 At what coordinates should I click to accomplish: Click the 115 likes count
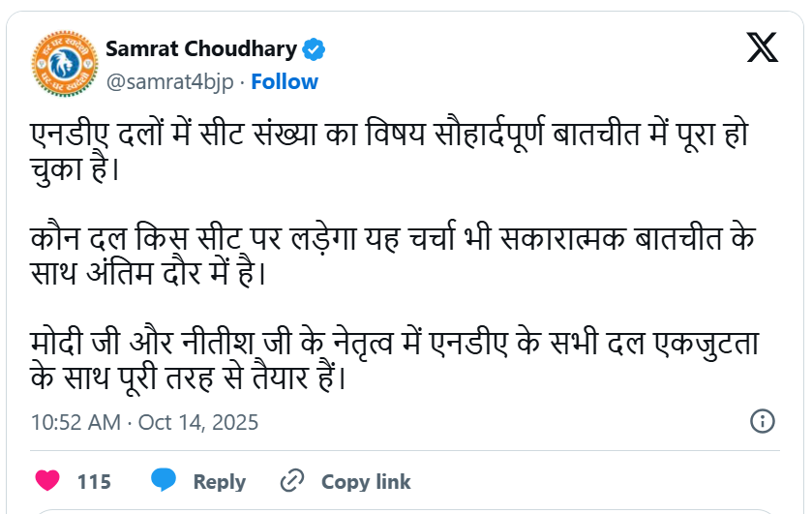click(x=94, y=482)
